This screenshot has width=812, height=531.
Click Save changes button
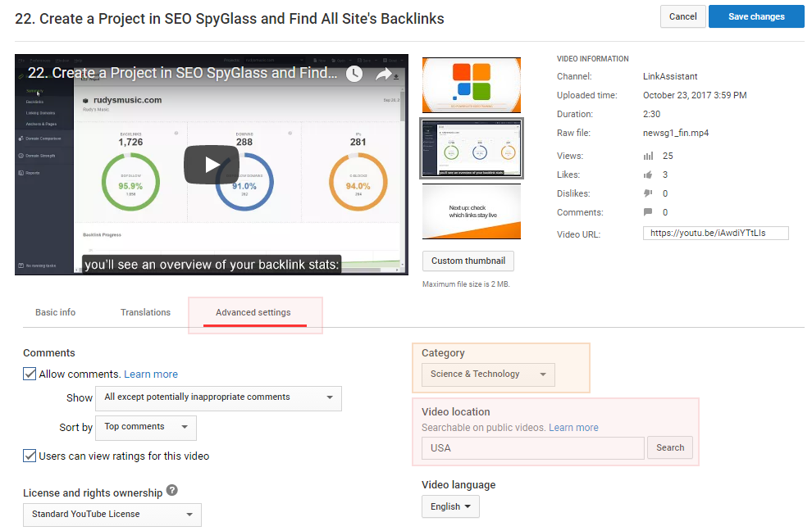tap(756, 16)
